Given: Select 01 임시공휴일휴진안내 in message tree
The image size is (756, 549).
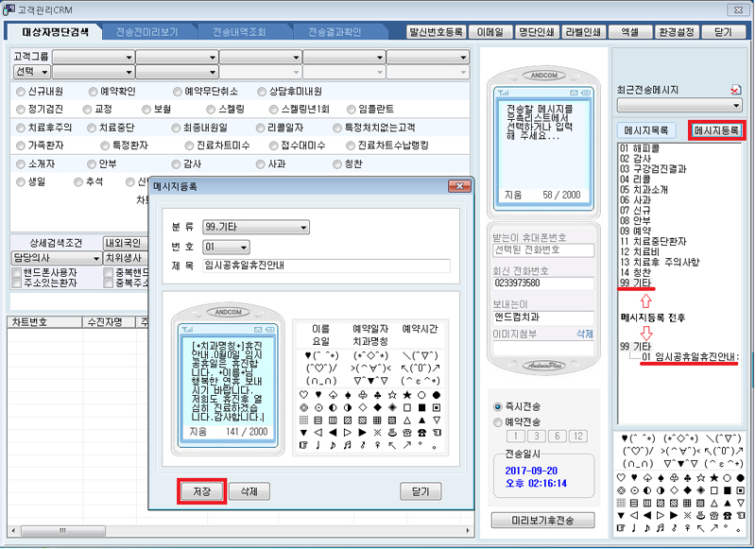Looking at the screenshot, I should click(x=690, y=356).
